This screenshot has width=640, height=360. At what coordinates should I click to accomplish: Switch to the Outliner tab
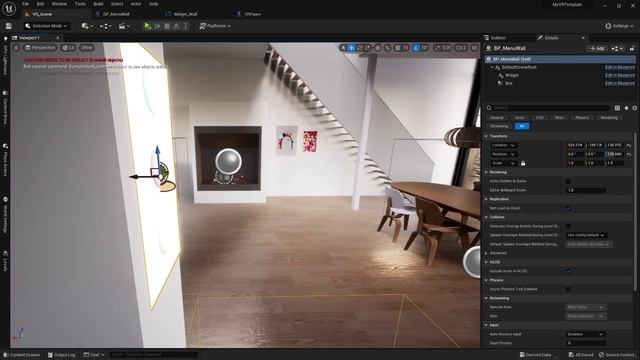point(498,38)
